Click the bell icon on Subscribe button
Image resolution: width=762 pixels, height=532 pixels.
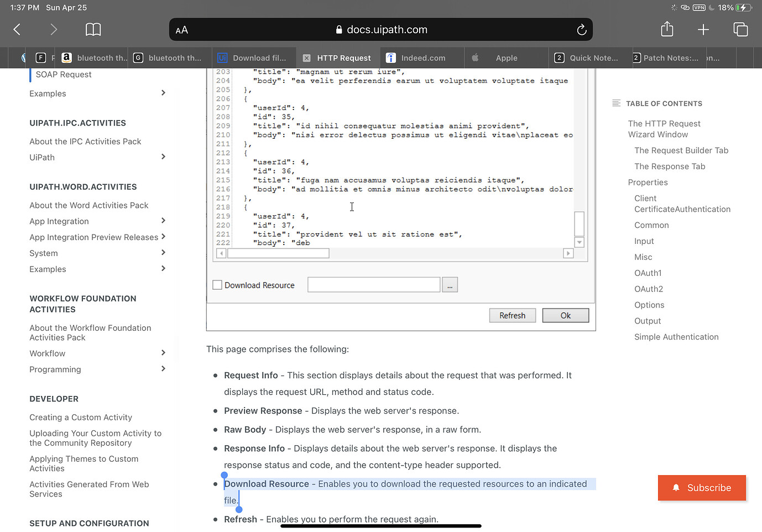(x=676, y=488)
